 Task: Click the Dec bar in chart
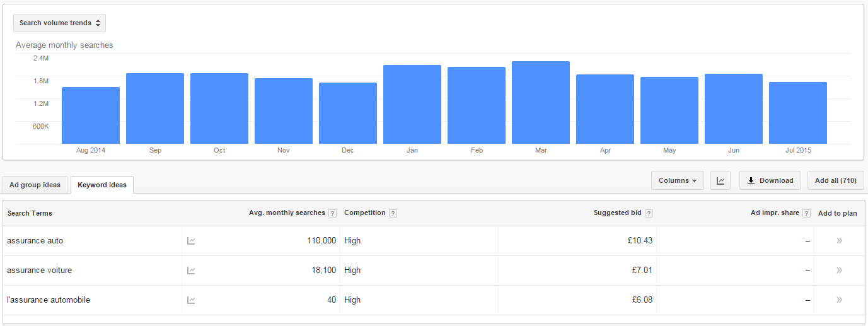click(348, 114)
